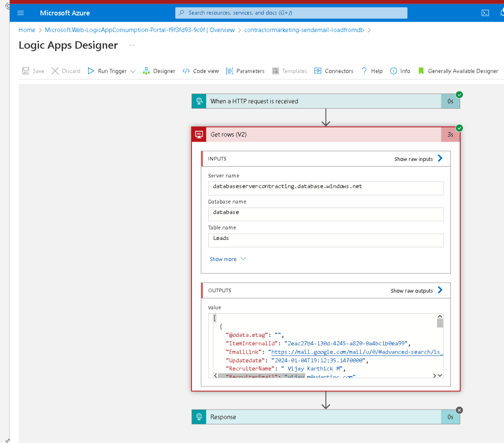Click the vertical scrollbar thumb in value box
The width and height of the screenshot is (504, 443).
440,323
